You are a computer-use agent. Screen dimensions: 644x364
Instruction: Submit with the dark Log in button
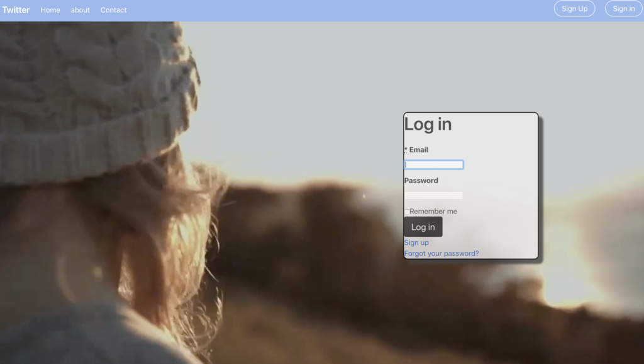pos(423,227)
